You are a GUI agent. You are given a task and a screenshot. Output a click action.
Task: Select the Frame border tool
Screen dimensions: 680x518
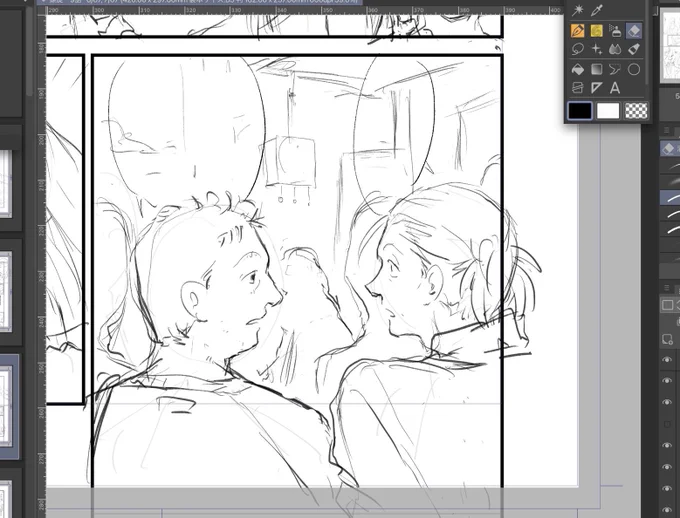[578, 88]
